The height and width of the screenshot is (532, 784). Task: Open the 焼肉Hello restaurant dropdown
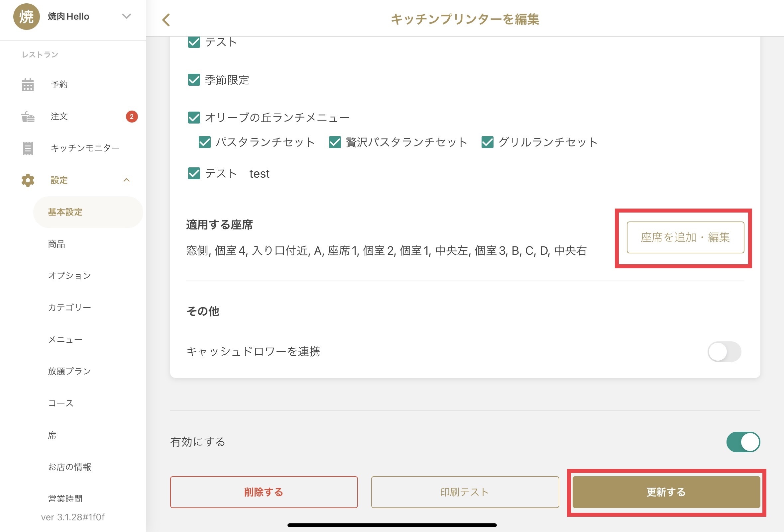[127, 16]
